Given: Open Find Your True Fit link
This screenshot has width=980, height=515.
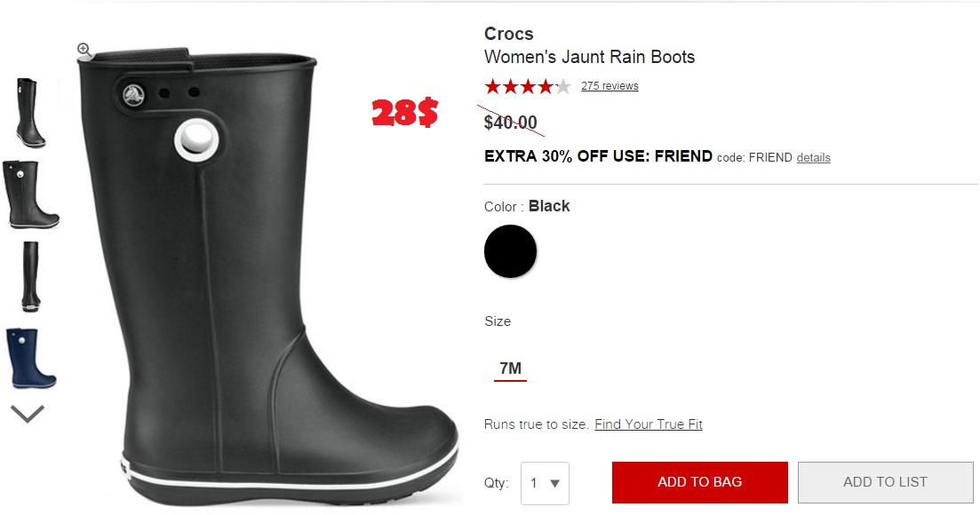Looking at the screenshot, I should pyautogui.click(x=648, y=424).
